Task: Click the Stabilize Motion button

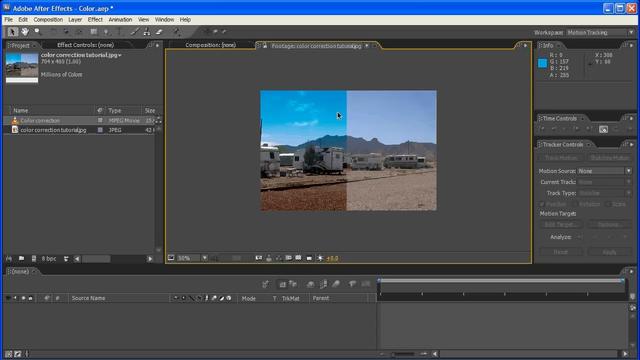Action: 609,158
